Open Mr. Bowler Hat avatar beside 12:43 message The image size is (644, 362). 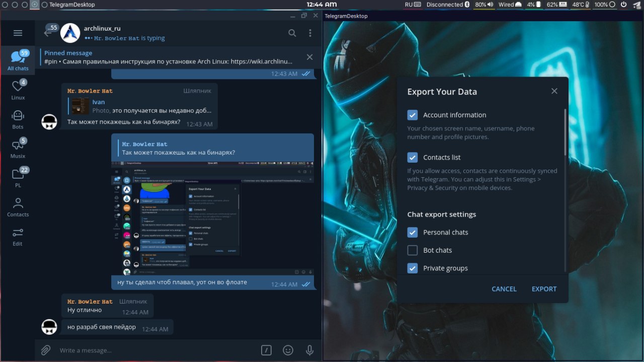tap(49, 121)
